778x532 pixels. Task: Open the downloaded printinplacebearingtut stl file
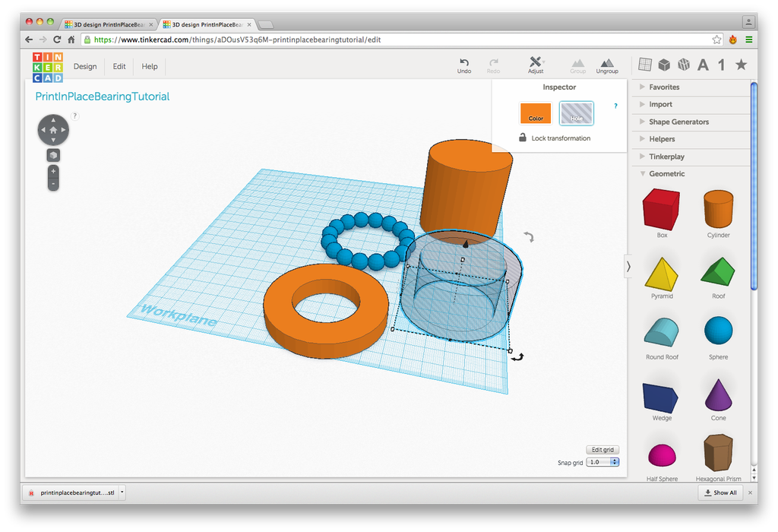[71, 492]
